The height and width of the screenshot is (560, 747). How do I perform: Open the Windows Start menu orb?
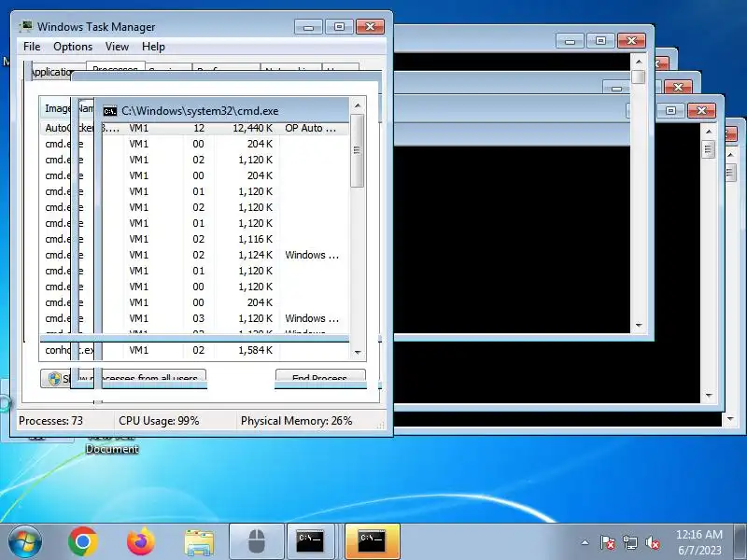pos(25,542)
